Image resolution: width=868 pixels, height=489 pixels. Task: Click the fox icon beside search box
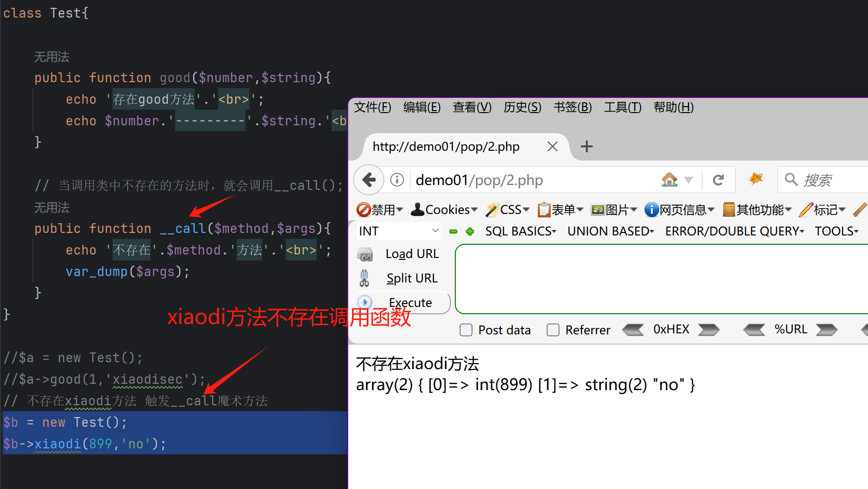pos(756,179)
